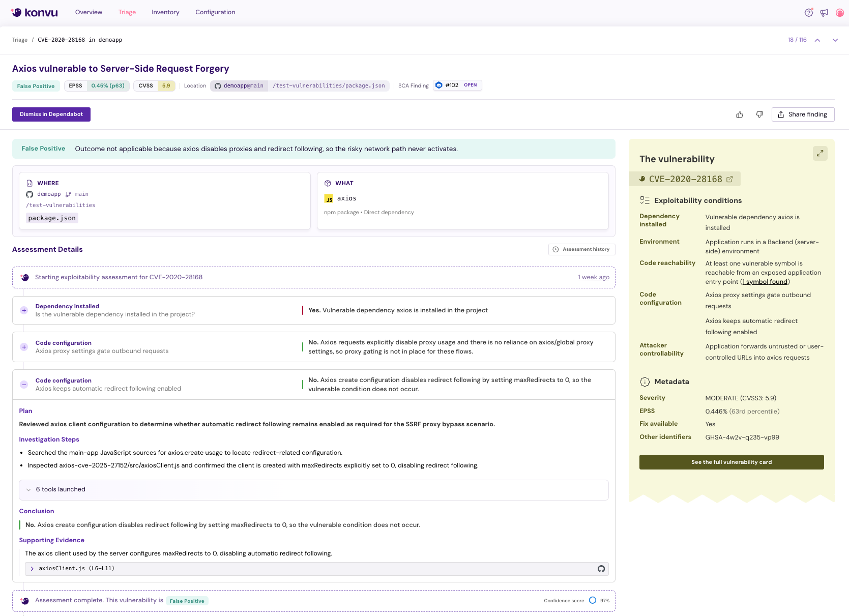Expand the vulnerability card with the diagonal arrows icon
The height and width of the screenshot is (616, 849).
point(820,153)
